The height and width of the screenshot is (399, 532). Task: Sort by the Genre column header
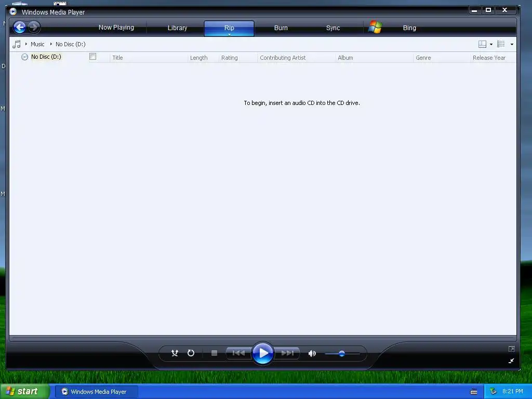[x=442, y=58]
